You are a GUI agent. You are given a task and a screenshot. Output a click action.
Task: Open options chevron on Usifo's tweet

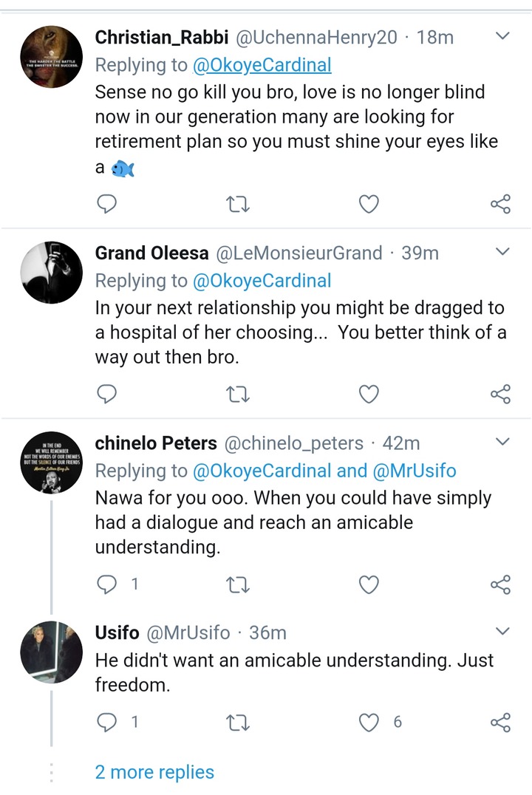coord(502,632)
